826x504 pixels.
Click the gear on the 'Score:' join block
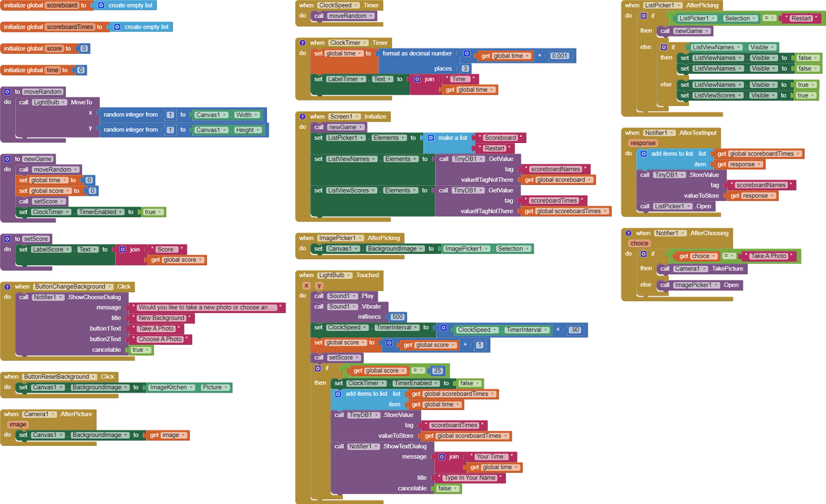123,250
